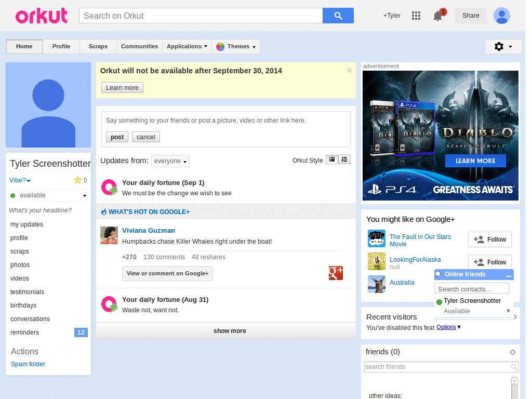The width and height of the screenshot is (532, 399).
Task: Click The Fault in Our Stars thumbnail
Action: click(377, 238)
